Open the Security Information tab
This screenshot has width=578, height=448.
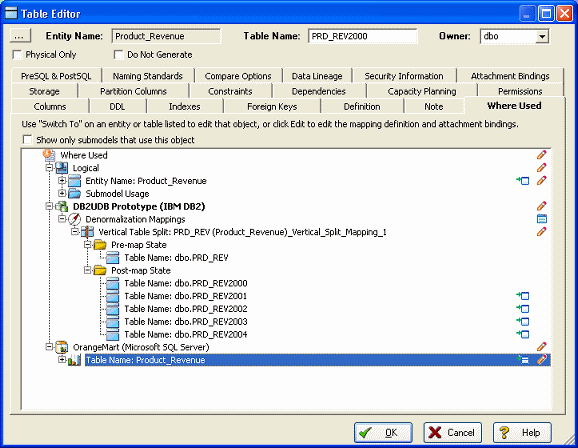[x=404, y=76]
